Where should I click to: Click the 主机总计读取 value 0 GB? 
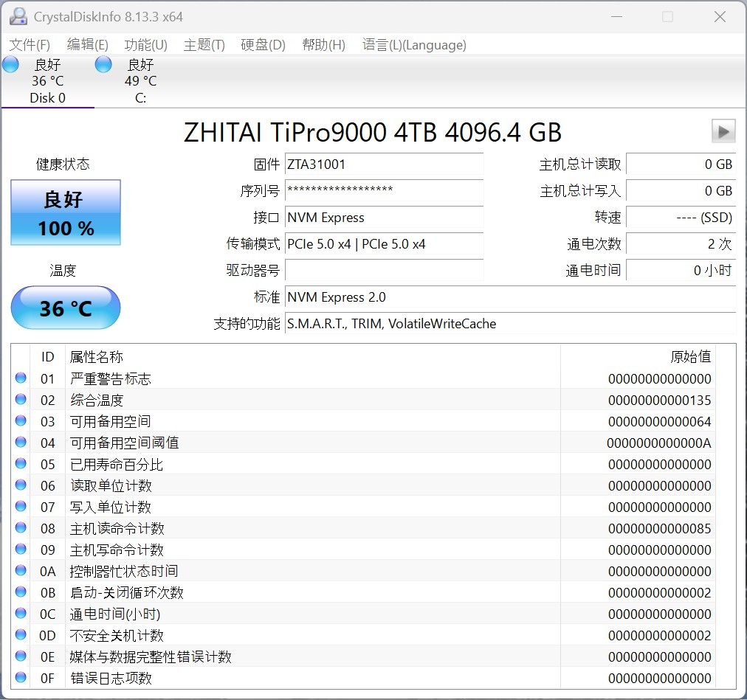[x=681, y=164]
